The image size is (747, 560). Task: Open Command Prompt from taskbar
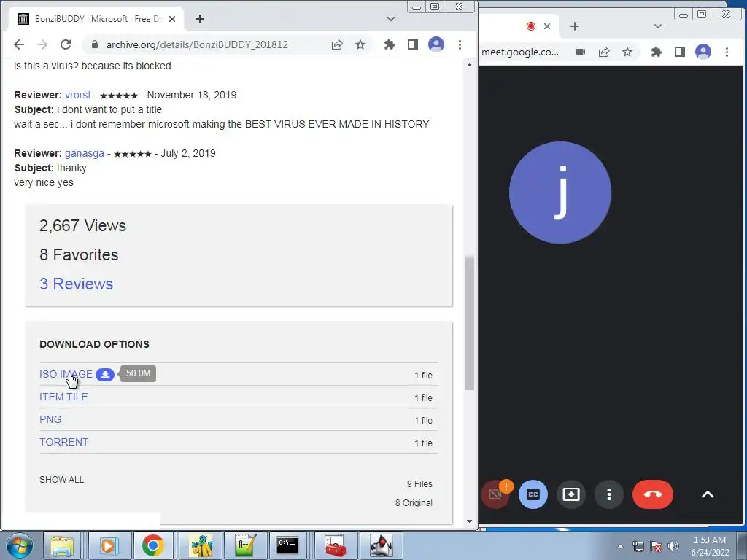click(287, 545)
